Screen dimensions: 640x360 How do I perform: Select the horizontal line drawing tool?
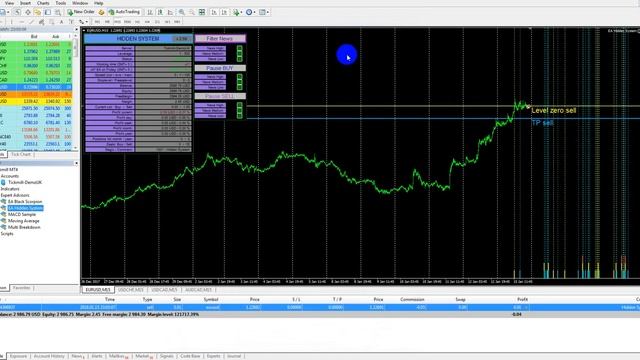click(x=22, y=22)
